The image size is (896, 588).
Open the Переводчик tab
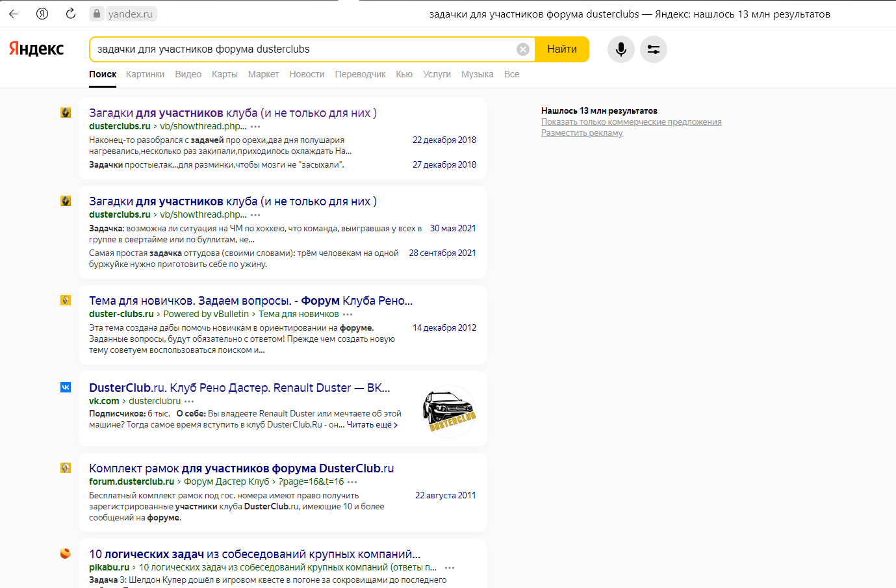tap(360, 74)
